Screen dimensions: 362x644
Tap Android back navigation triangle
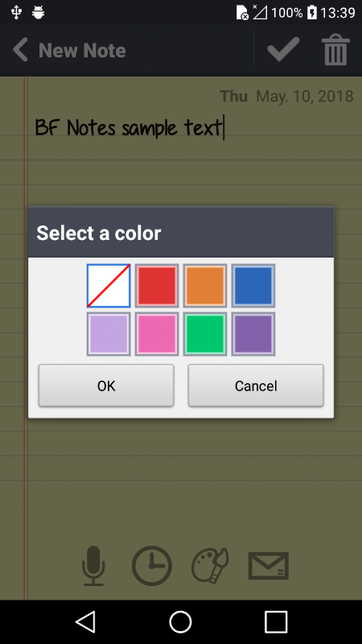click(x=86, y=621)
